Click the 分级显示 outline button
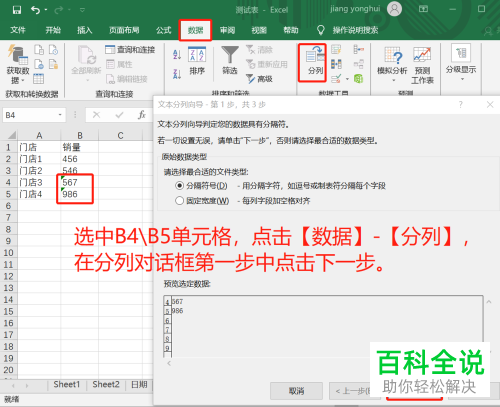The height and width of the screenshot is (407, 500). click(461, 62)
